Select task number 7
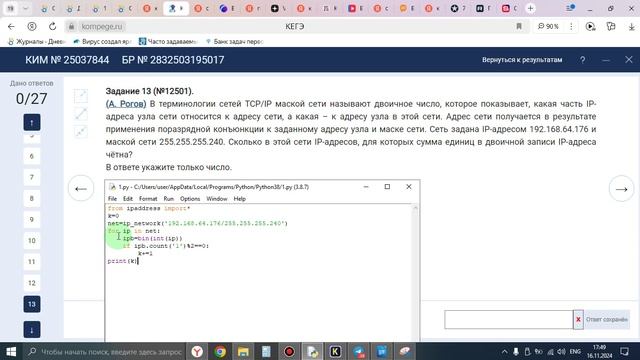This screenshot has width=640, height=360. [32, 177]
